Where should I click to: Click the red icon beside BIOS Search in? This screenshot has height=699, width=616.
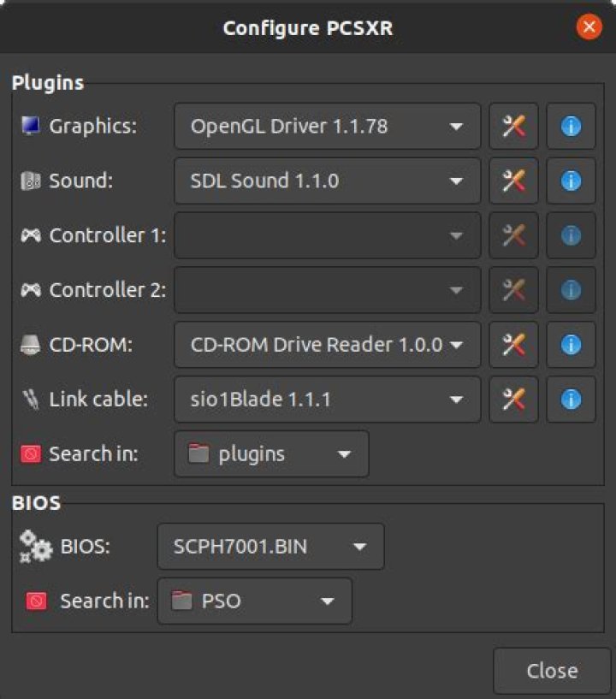36,601
